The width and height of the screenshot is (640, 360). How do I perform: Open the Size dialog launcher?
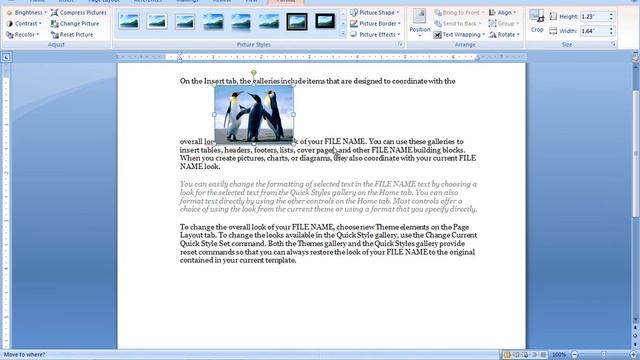point(613,44)
